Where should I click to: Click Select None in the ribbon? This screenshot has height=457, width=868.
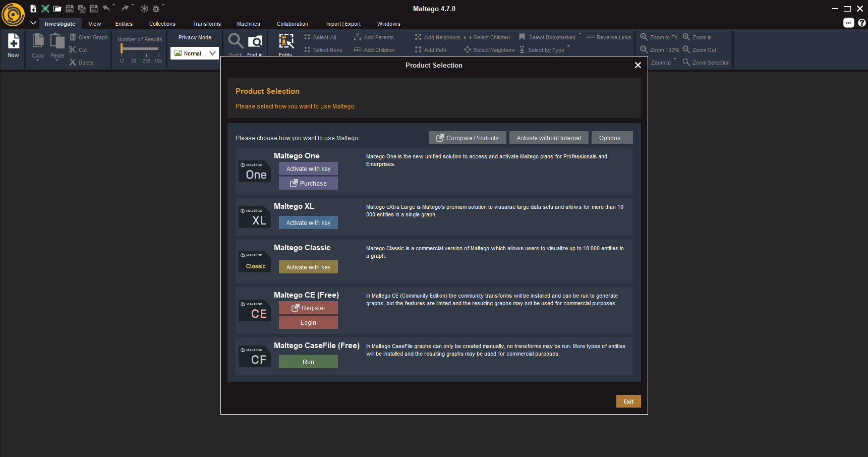pyautogui.click(x=323, y=50)
